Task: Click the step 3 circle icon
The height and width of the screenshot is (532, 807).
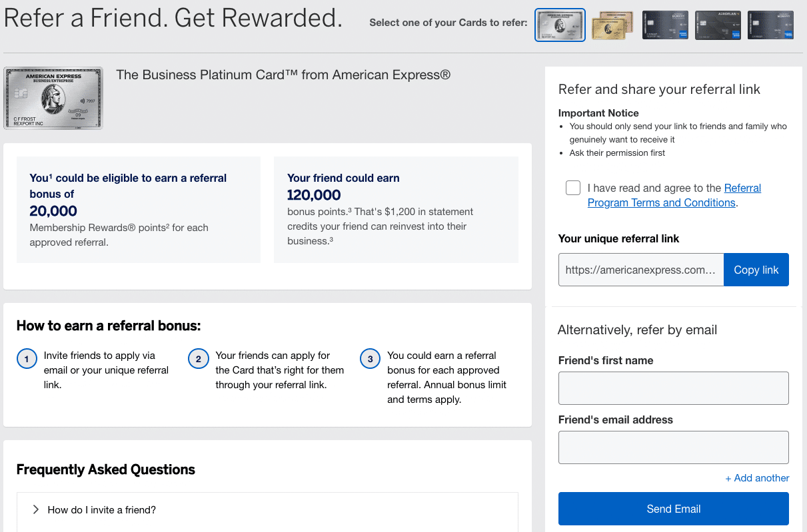Action: pos(371,360)
